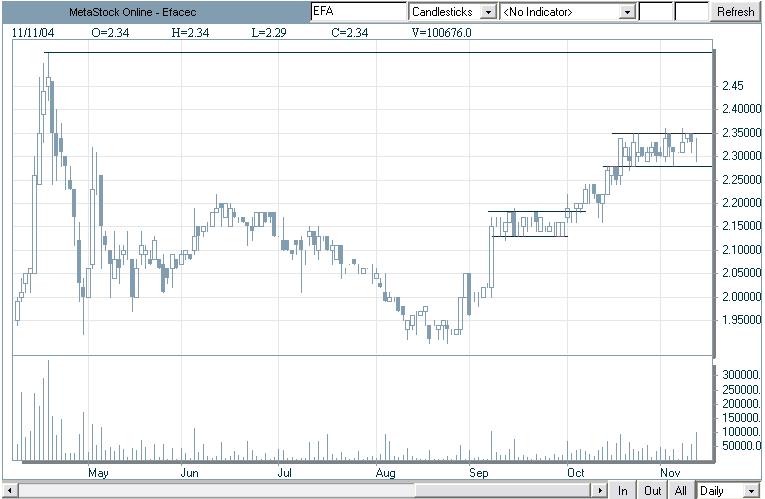765x499 pixels.
Task: Click the MetaStock Online - Efacec title
Action: click(x=133, y=12)
